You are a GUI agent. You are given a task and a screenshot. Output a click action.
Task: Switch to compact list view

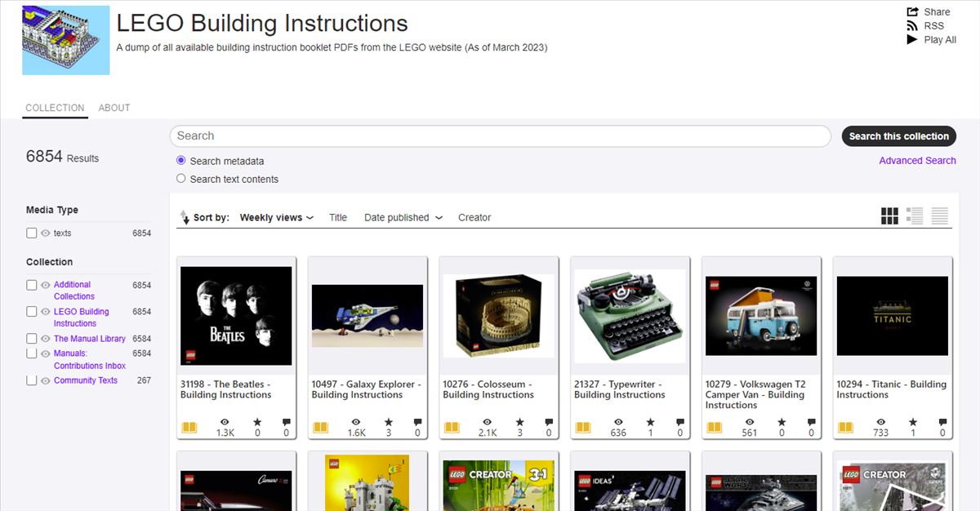coord(940,216)
